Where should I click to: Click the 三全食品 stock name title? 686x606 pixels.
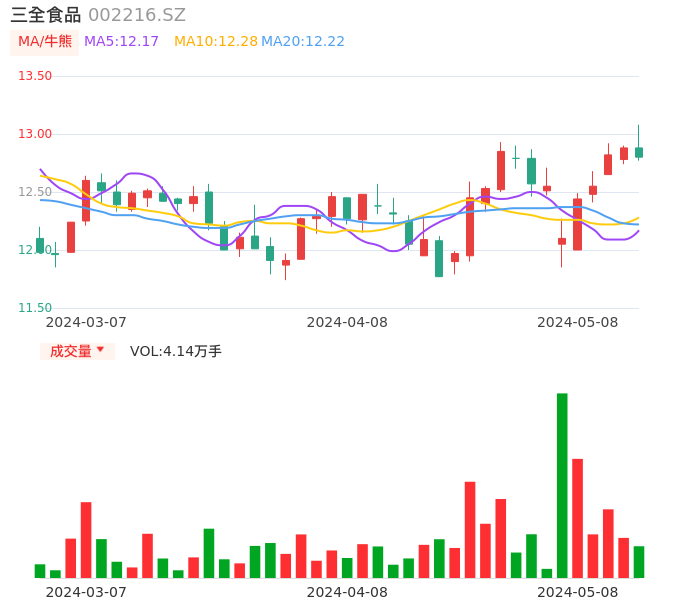[45, 15]
